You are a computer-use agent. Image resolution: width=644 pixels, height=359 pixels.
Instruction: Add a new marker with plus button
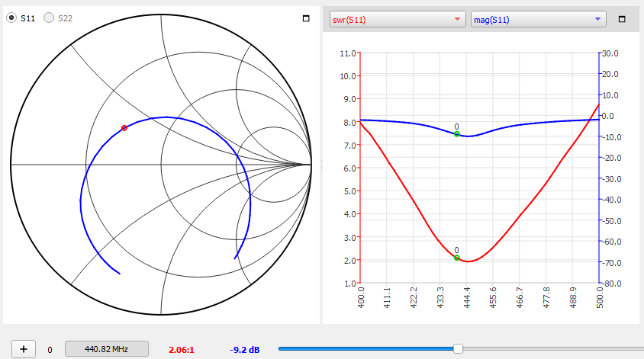24,349
